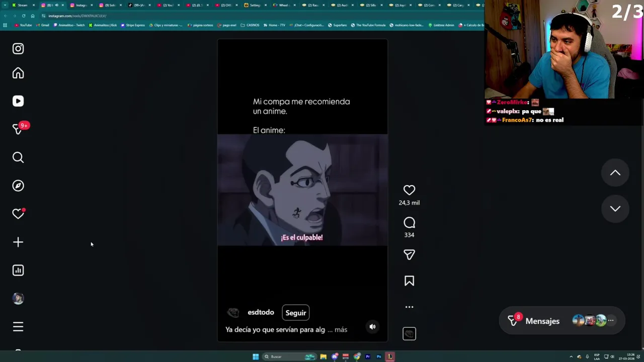Screen dimensions: 644x362
Task: Open the Explore compass icon
Action: (x=18, y=186)
